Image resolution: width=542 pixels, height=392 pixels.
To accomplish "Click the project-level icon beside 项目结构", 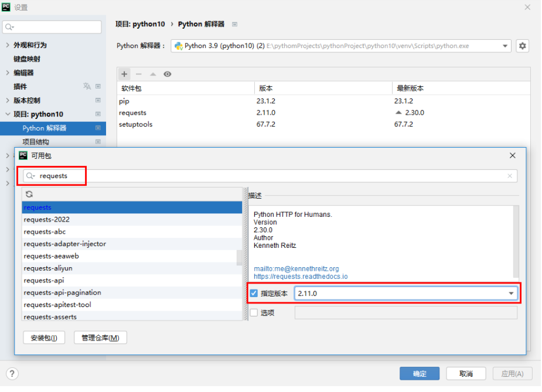I will (x=98, y=142).
